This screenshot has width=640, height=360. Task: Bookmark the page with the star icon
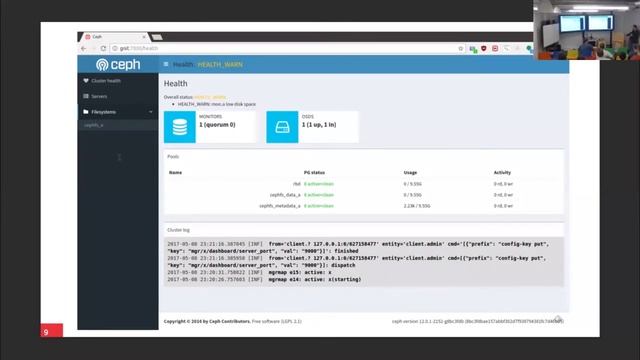coord(461,49)
